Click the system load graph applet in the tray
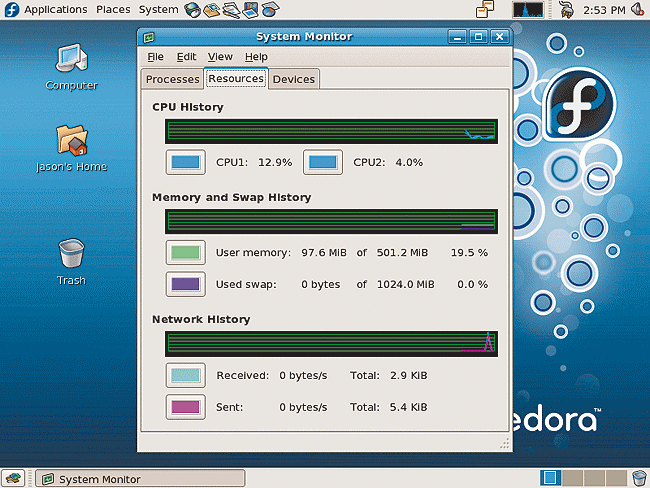 point(528,10)
